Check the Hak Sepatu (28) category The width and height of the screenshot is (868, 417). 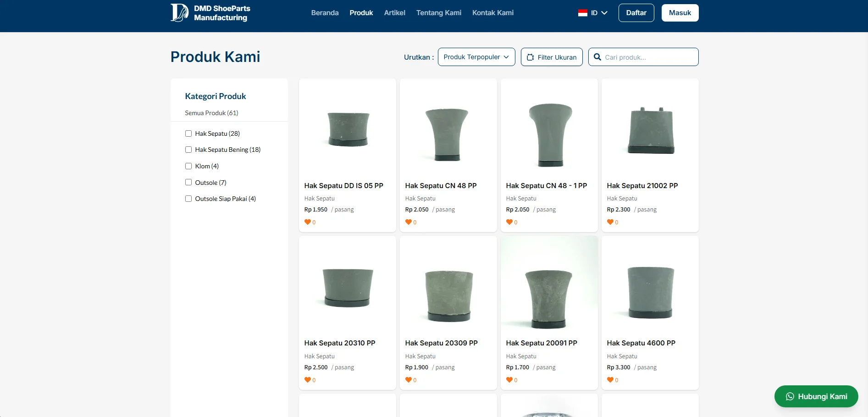188,133
